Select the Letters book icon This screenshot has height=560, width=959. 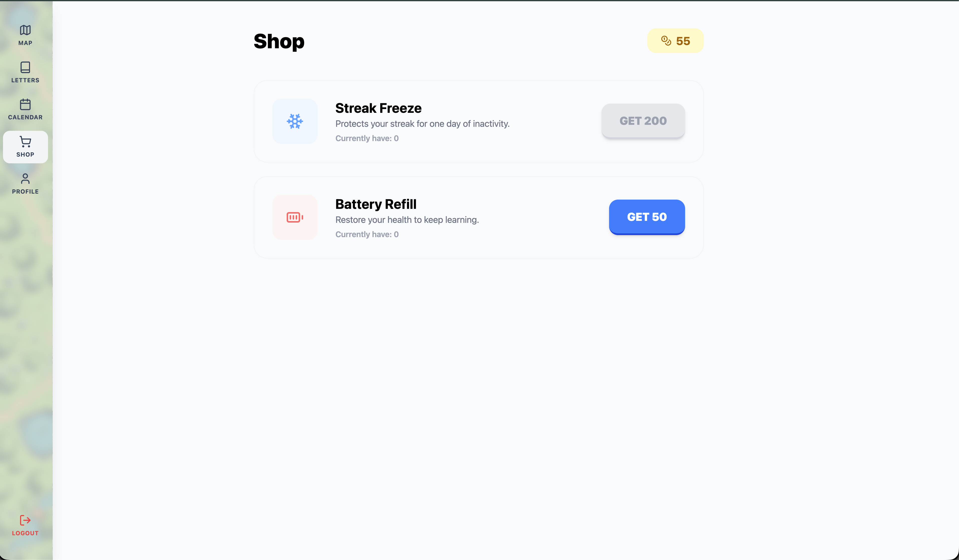(25, 67)
